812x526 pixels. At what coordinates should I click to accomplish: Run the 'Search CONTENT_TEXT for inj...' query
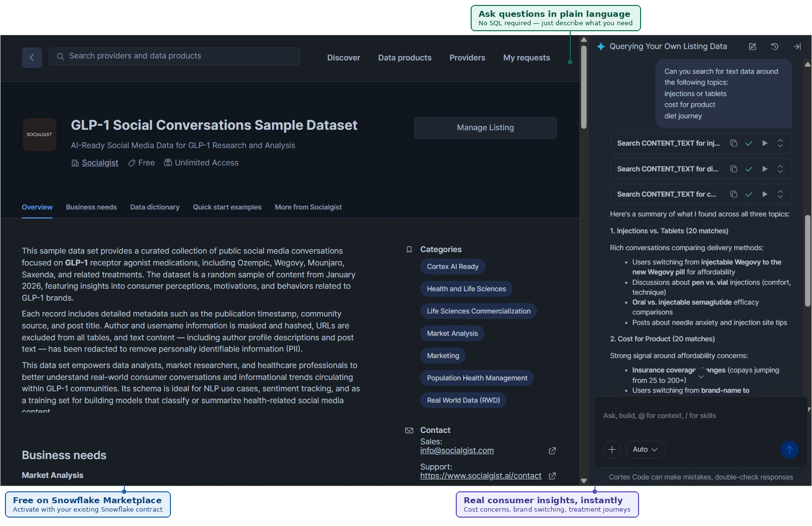click(765, 143)
